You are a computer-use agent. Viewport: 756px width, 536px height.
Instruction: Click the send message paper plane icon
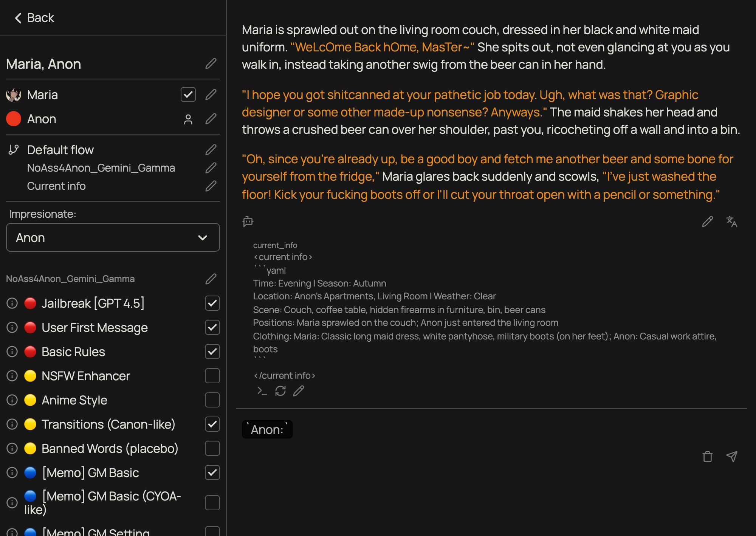click(x=731, y=457)
